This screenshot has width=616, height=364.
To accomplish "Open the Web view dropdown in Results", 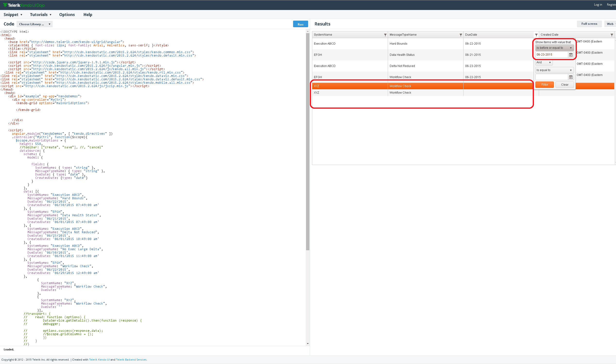I will (x=611, y=24).
